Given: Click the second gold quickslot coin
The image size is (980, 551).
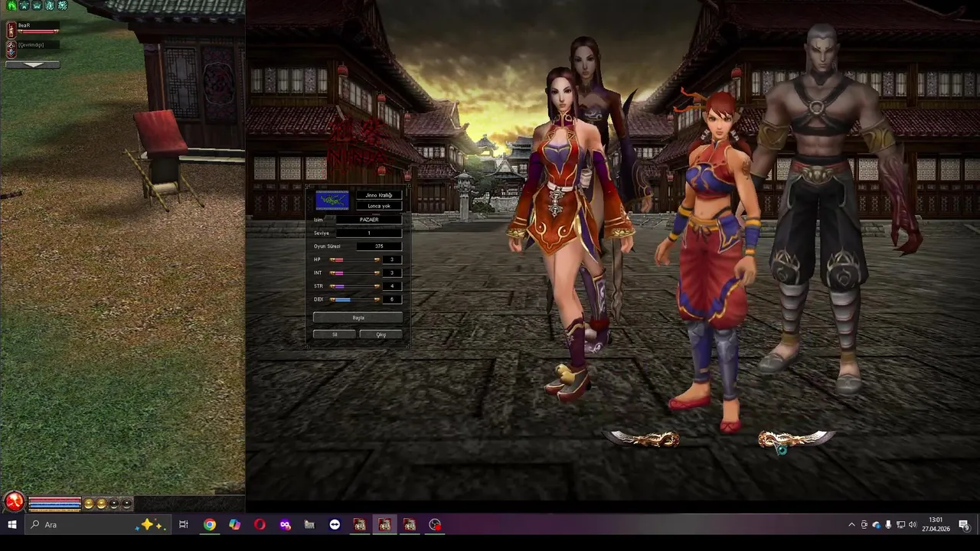Looking at the screenshot, I should tap(101, 504).
